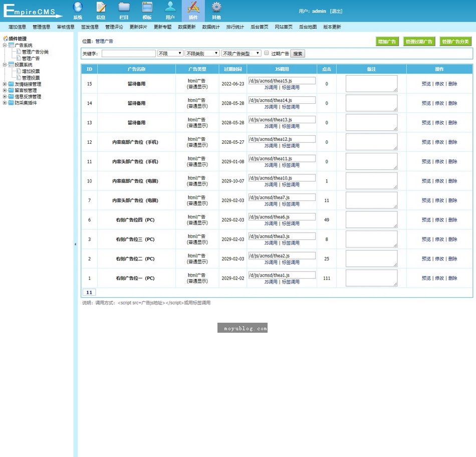Click the 备注 textarea for ad ID 6
The width and height of the screenshot is (476, 457).
tap(372, 219)
